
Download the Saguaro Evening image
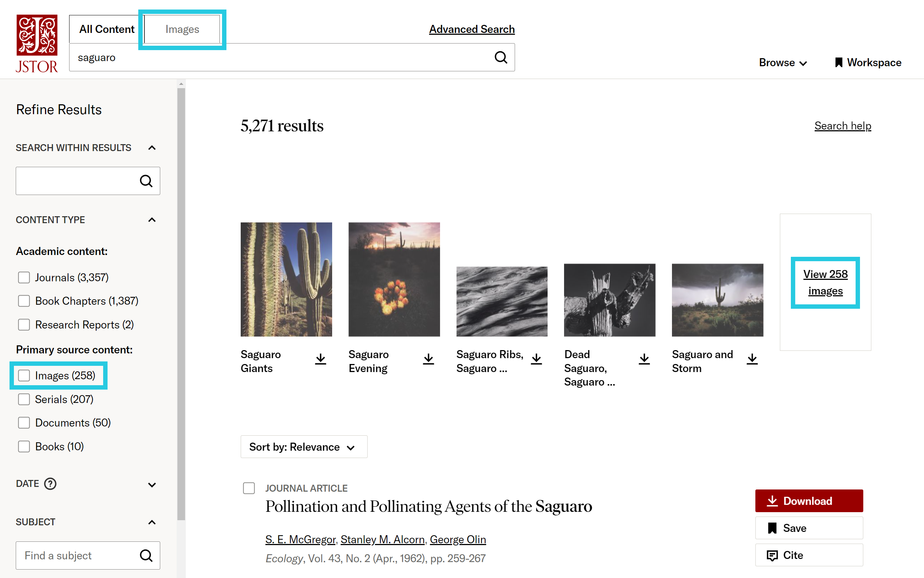[428, 359]
